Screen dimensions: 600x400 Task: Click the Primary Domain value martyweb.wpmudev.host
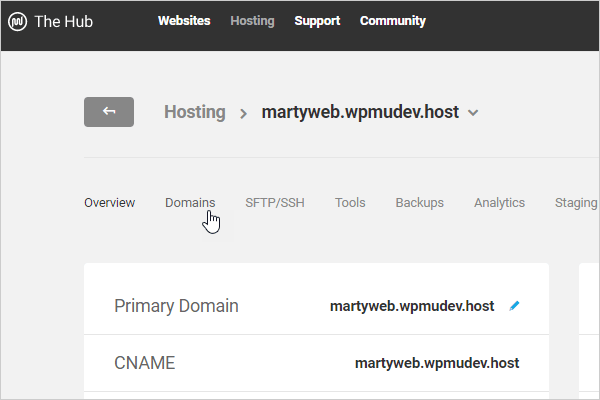(x=412, y=306)
